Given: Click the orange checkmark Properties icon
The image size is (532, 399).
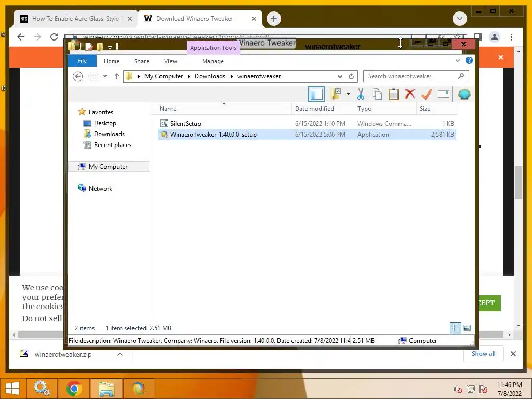Looking at the screenshot, I should point(427,94).
